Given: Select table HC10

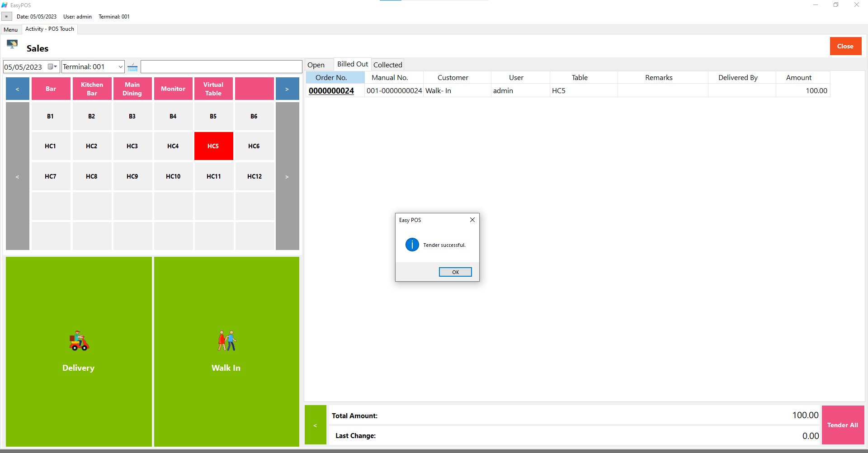Looking at the screenshot, I should click(173, 176).
